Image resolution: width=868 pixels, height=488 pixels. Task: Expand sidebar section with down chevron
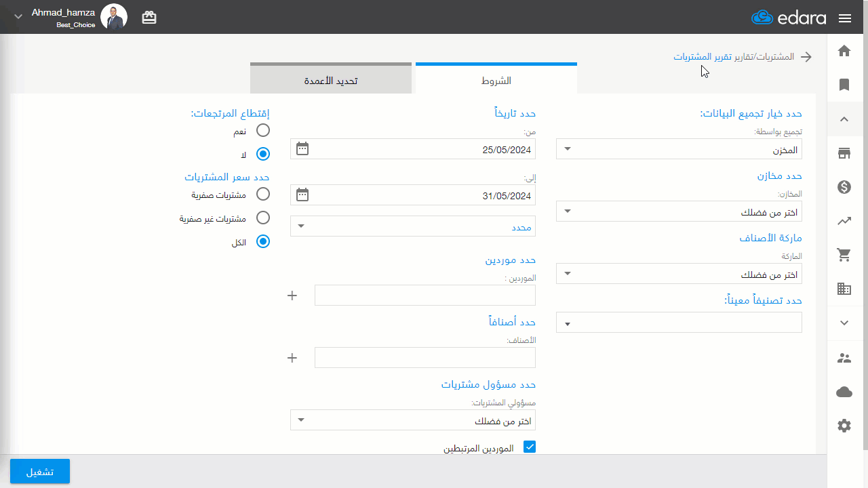coord(844,323)
